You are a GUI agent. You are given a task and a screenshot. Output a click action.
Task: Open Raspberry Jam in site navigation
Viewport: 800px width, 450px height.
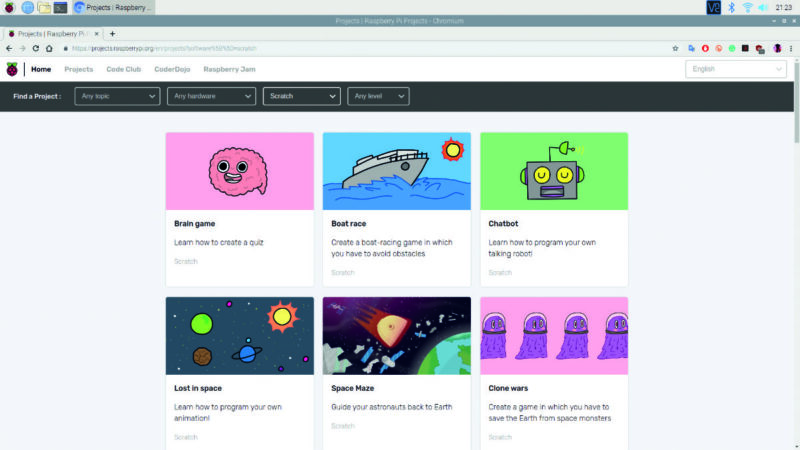[x=229, y=69]
